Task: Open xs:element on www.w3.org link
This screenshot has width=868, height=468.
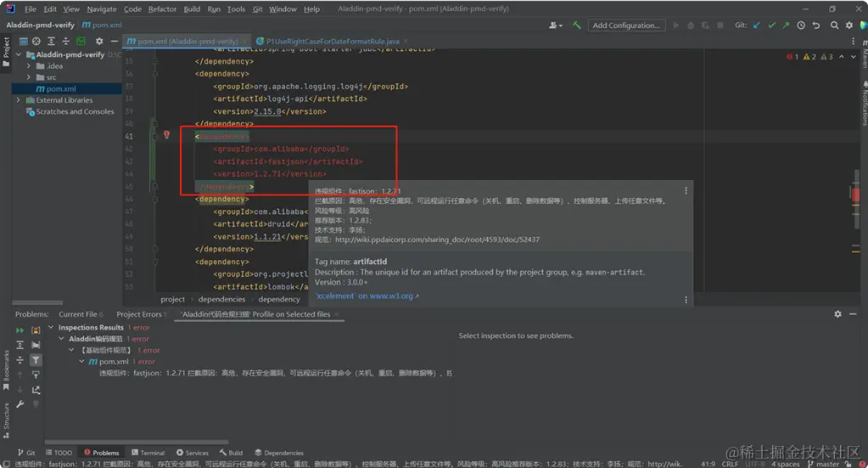Action: (367, 296)
